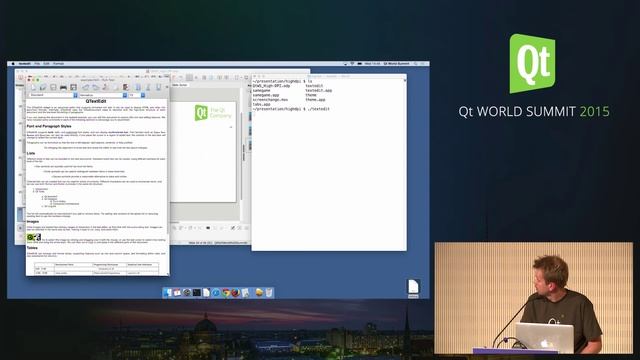This screenshot has height=360, width=640.
Task: Click the Paste icon in textedit toolbar
Action: (x=126, y=87)
